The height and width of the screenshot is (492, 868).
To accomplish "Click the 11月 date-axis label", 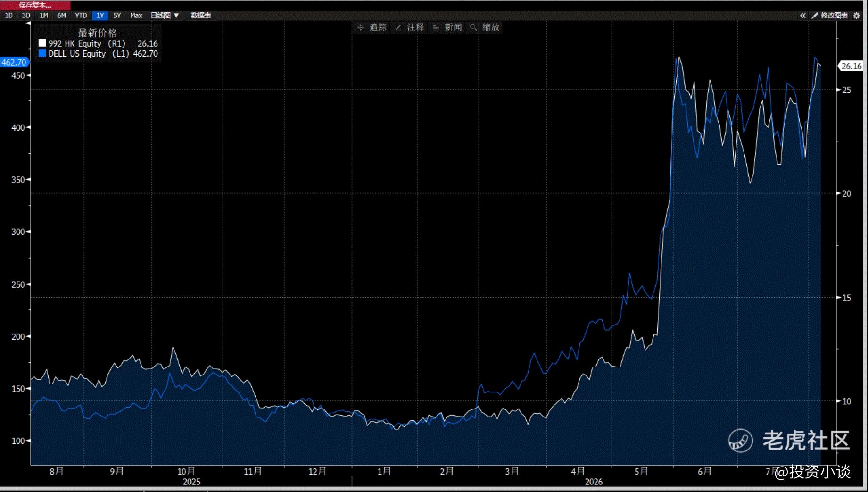I will 253,471.
